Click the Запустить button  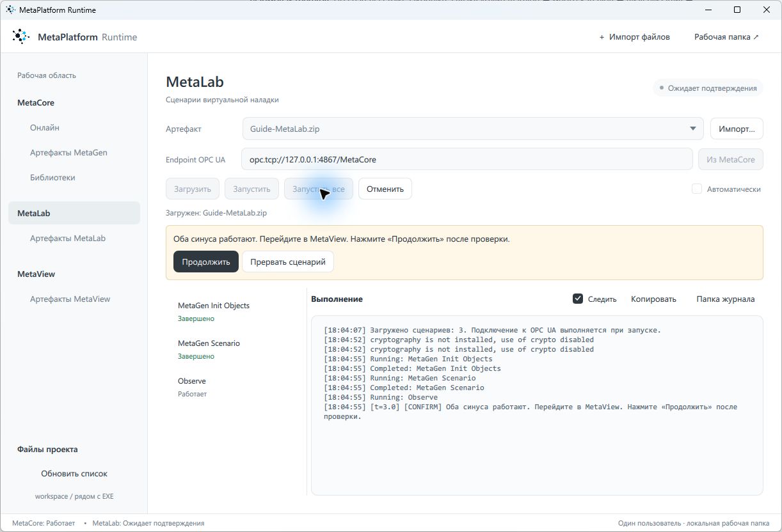pyautogui.click(x=252, y=189)
